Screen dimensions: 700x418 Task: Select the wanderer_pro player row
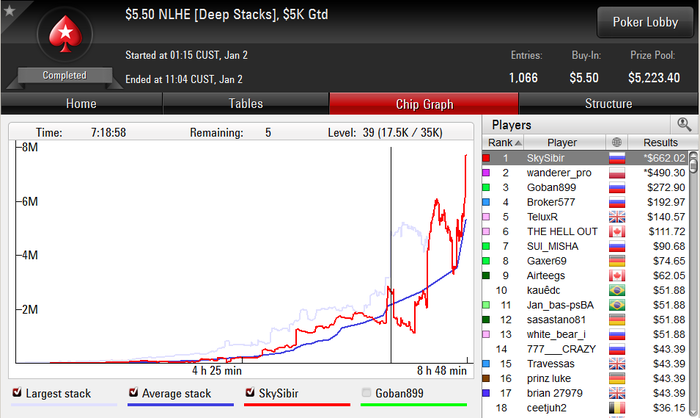[x=585, y=173]
